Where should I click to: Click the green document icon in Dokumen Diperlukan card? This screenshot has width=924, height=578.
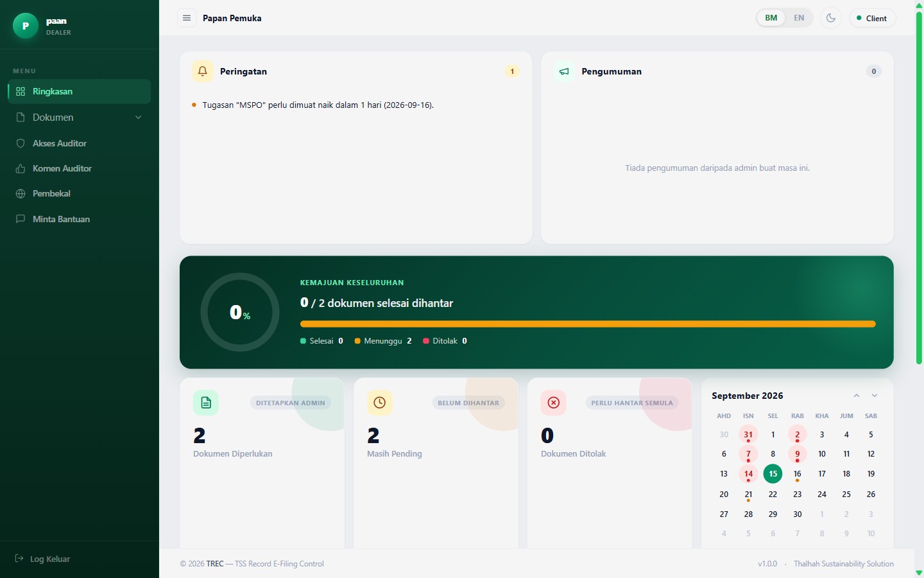tap(206, 403)
